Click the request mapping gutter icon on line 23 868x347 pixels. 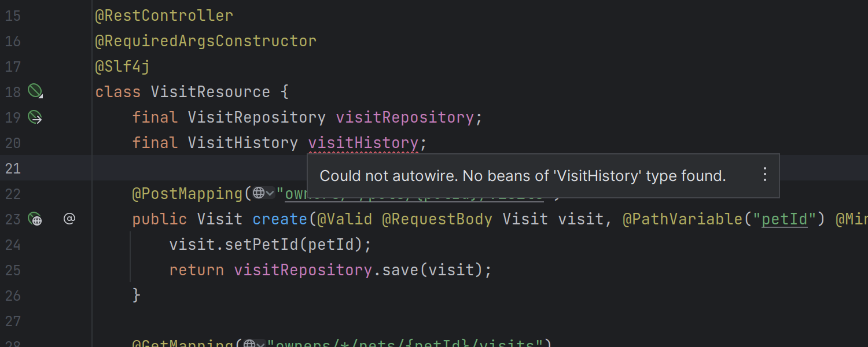tap(35, 219)
